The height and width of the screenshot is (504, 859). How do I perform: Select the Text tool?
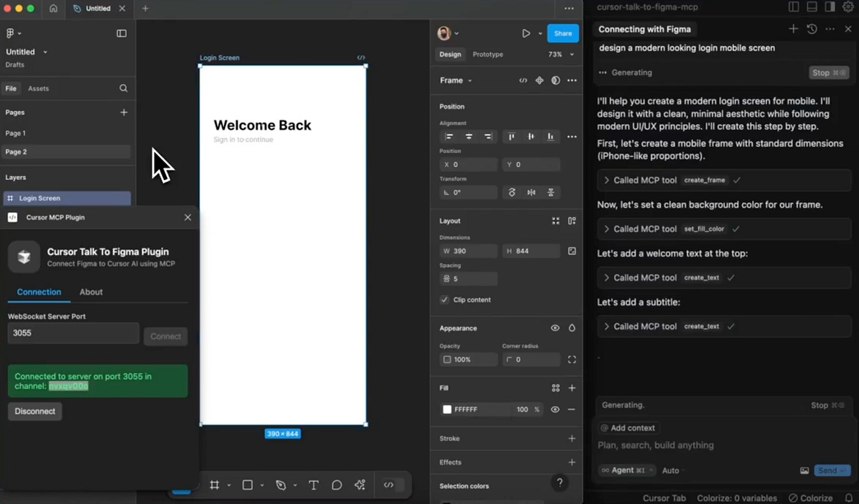(x=313, y=485)
